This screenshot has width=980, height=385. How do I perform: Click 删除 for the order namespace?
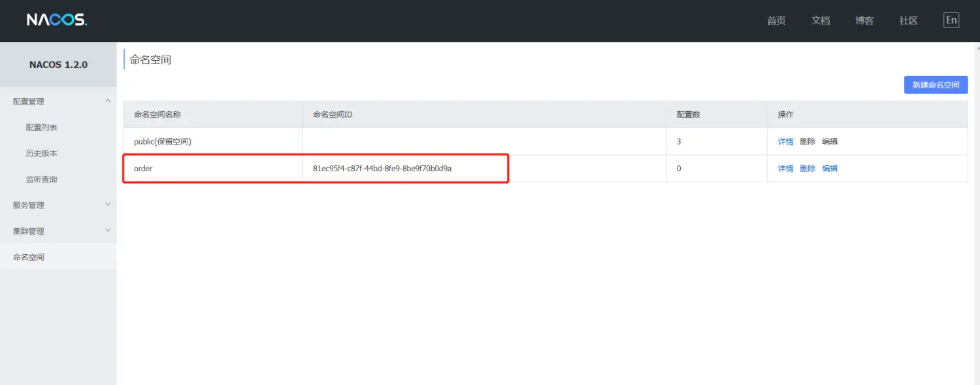point(808,169)
